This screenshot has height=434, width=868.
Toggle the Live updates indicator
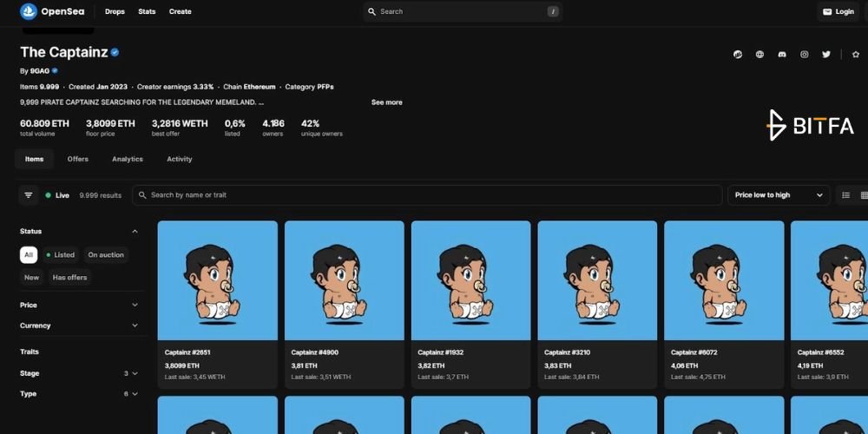click(57, 195)
